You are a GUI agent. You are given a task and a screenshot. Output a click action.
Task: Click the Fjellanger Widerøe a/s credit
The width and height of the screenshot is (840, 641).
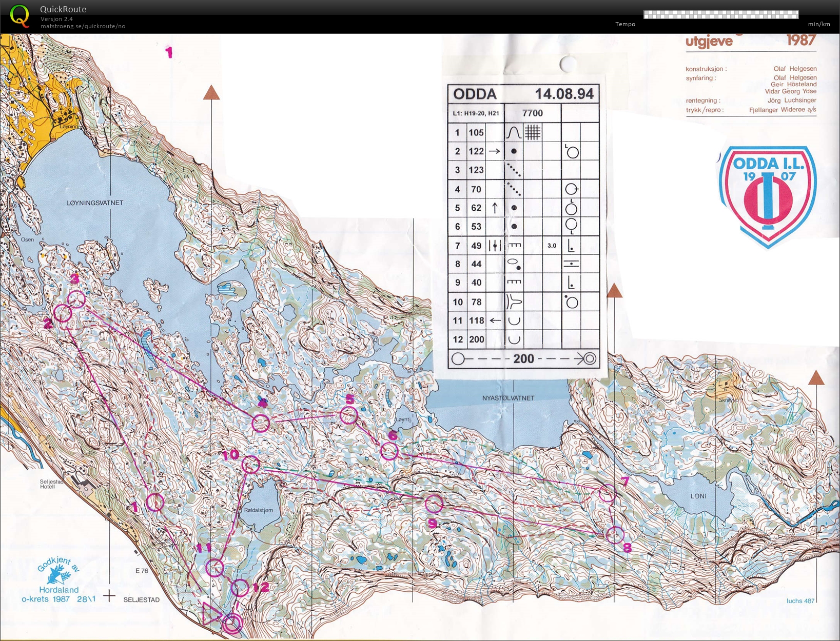[x=783, y=110]
